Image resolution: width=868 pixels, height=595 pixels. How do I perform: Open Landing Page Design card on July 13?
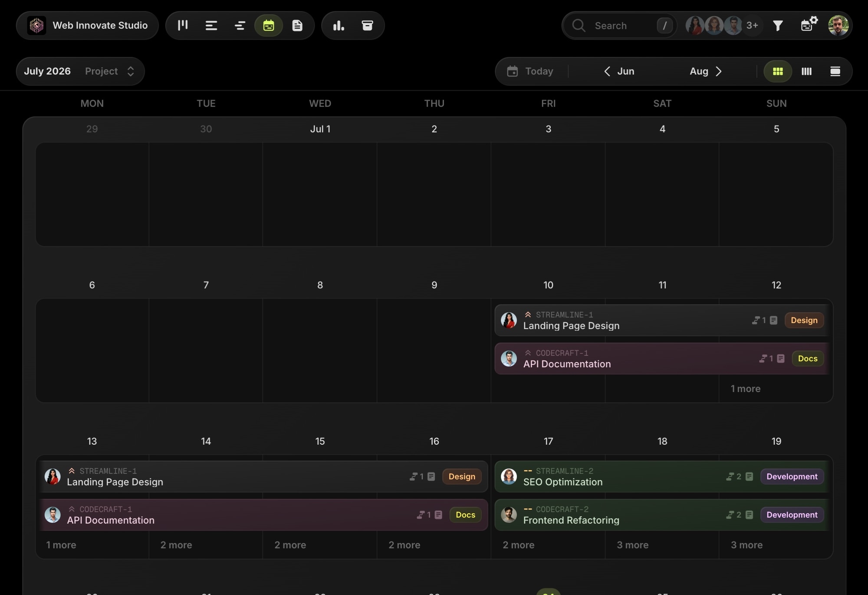(263, 477)
